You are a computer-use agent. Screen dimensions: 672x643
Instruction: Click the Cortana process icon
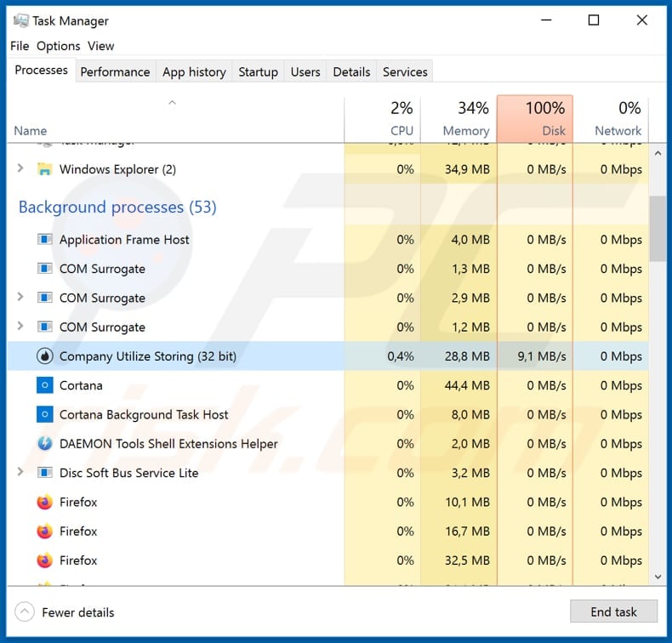click(x=44, y=385)
